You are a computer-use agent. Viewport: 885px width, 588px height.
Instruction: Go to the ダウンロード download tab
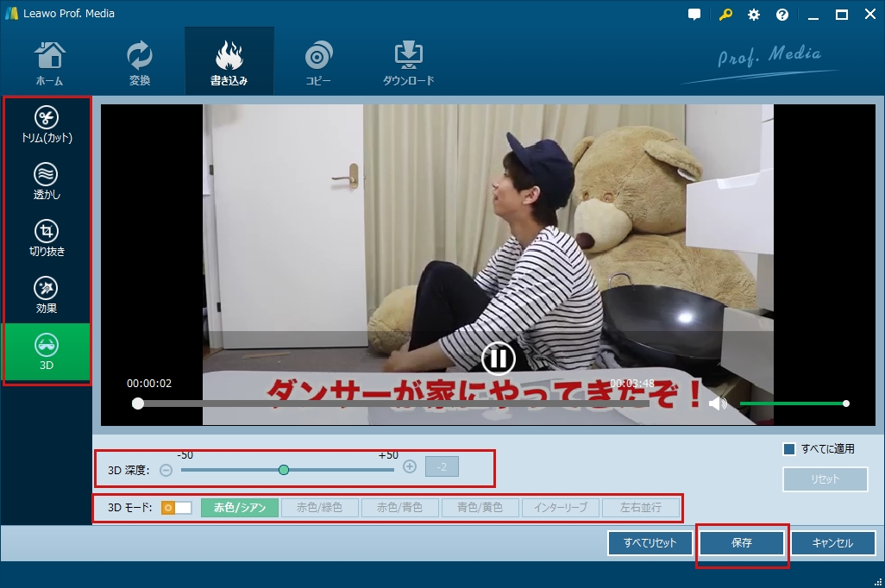pyautogui.click(x=409, y=63)
